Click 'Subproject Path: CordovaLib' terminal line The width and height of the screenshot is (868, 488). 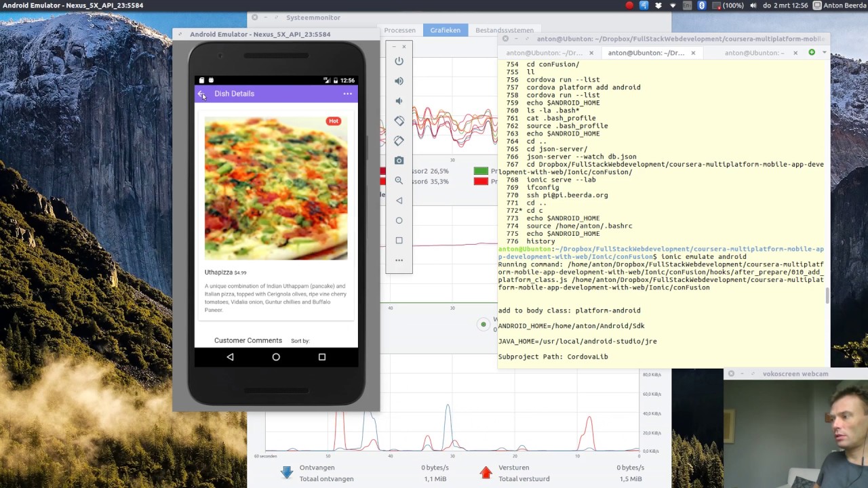pyautogui.click(x=553, y=357)
